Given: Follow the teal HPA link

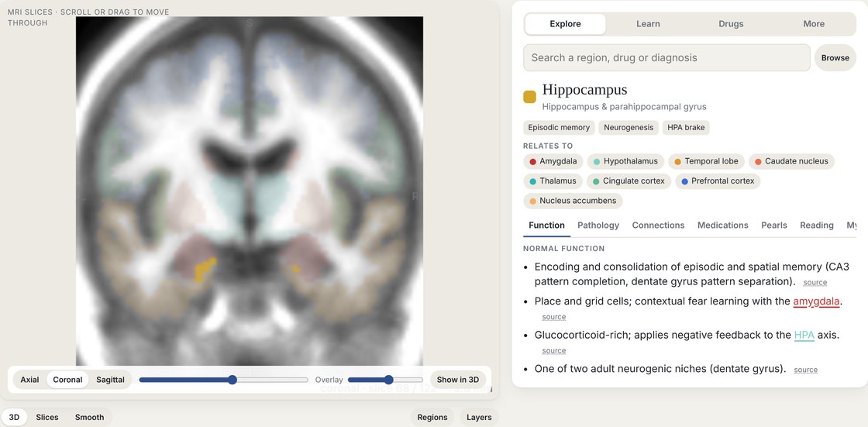Looking at the screenshot, I should 804,335.
